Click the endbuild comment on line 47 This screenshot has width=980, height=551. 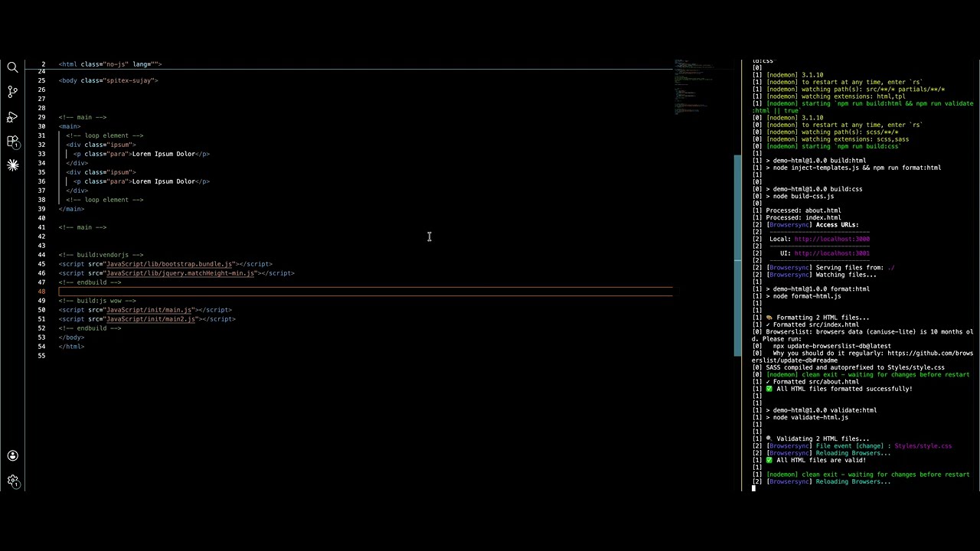coord(90,282)
